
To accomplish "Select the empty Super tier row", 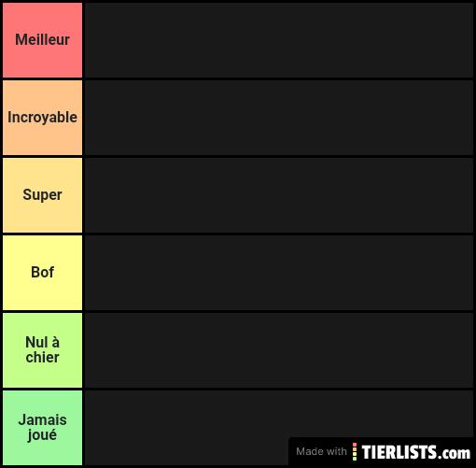I will pyautogui.click(x=279, y=195).
